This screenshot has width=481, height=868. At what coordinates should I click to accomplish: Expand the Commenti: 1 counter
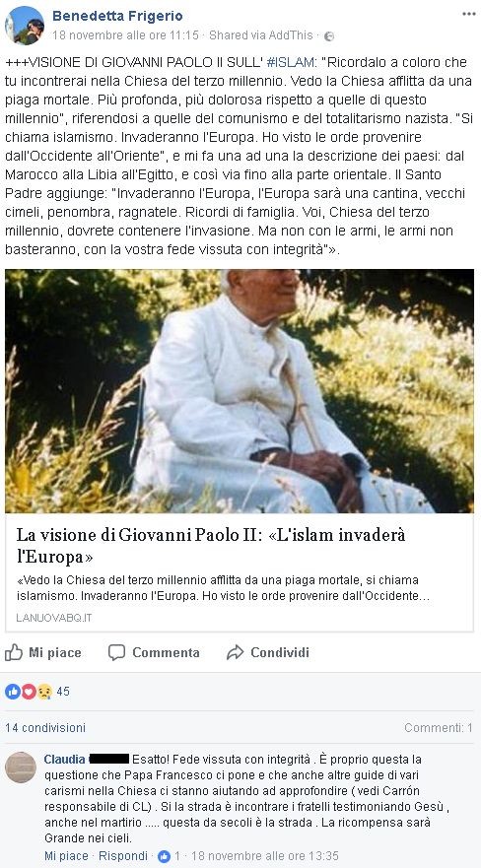[439, 727]
